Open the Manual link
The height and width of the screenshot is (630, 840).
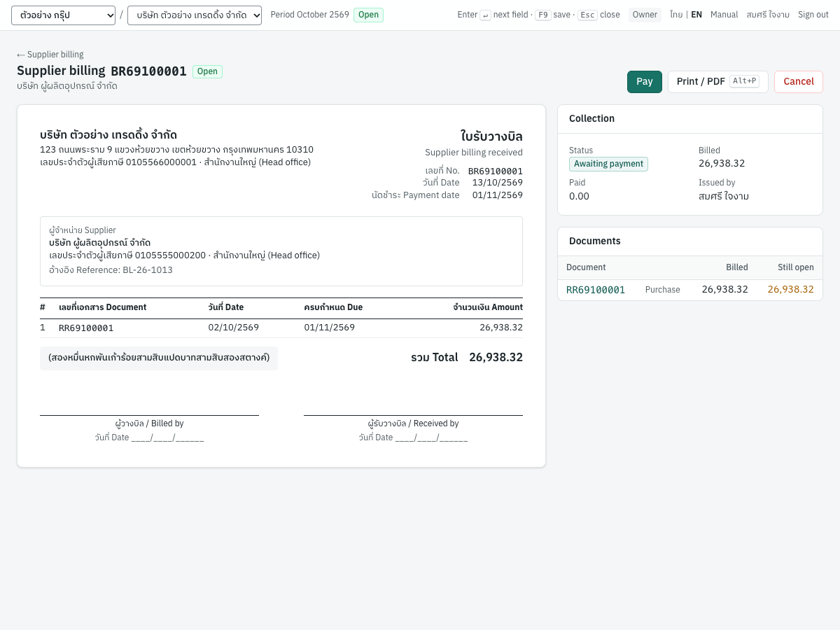pyautogui.click(x=724, y=15)
